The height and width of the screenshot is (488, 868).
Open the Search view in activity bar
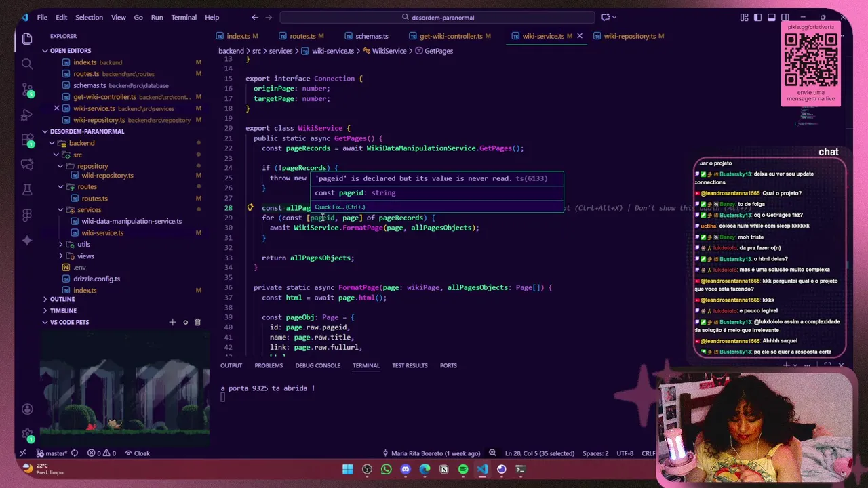[27, 64]
